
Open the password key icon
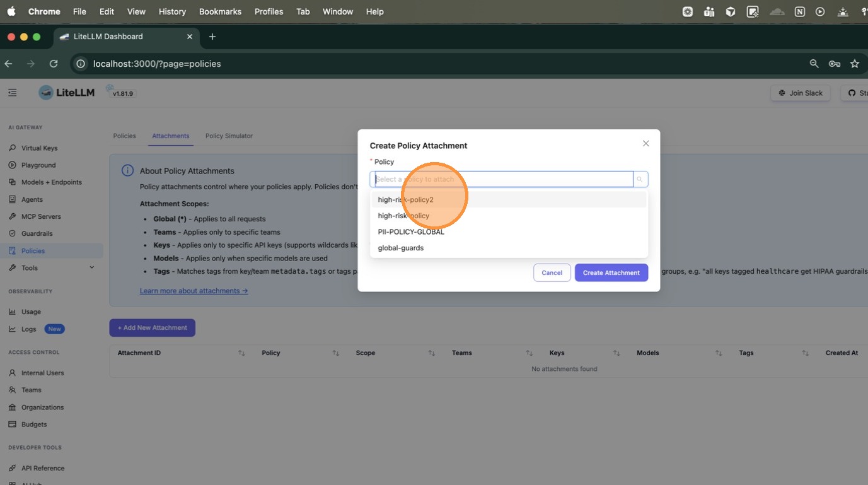tap(835, 64)
